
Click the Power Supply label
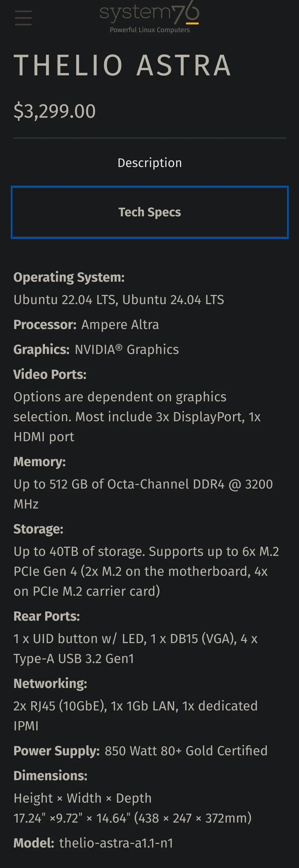[x=56, y=751]
